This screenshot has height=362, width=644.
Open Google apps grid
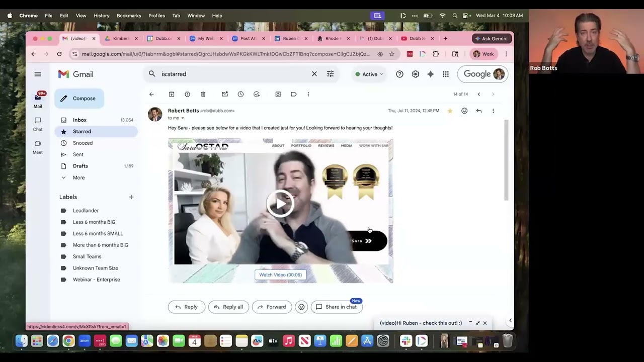(x=446, y=74)
